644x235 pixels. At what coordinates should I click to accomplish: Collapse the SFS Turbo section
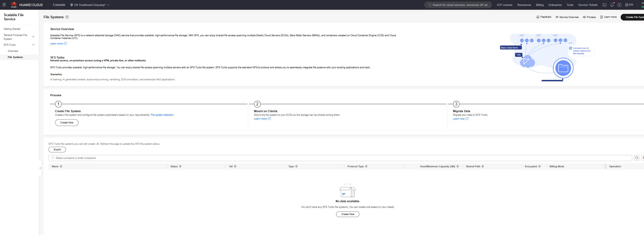point(19,45)
